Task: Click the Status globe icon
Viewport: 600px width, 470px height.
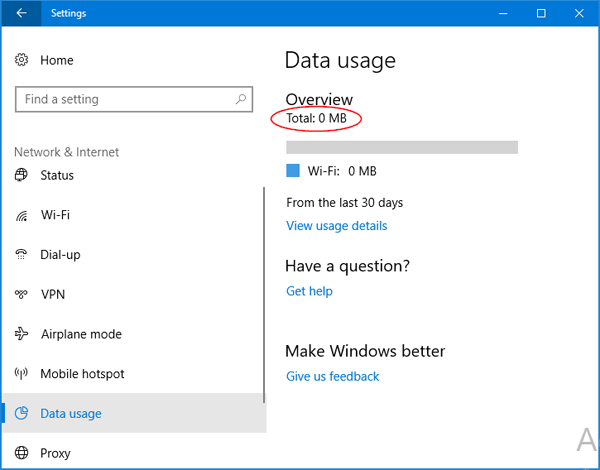Action: [x=21, y=176]
